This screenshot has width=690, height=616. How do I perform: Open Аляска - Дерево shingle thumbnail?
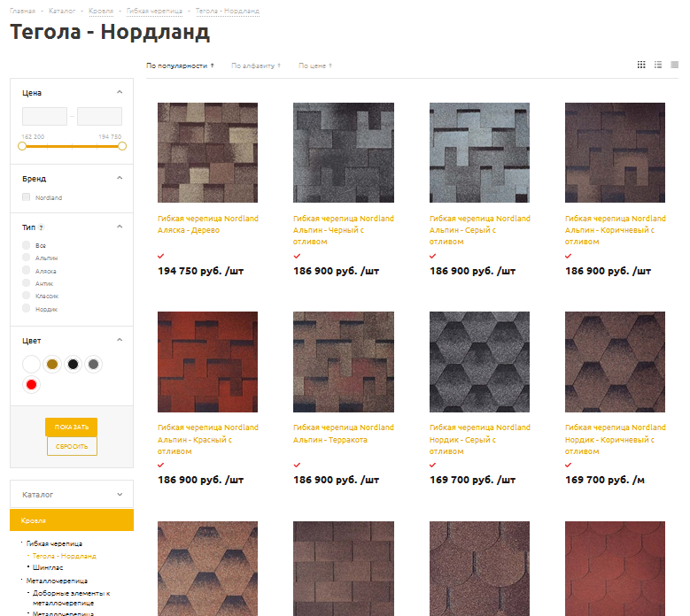207,152
